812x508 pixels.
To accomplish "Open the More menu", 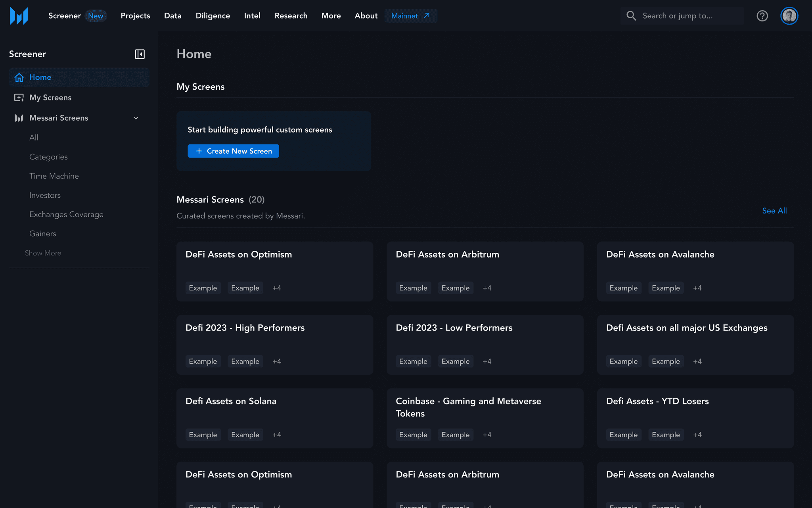I will [x=331, y=16].
